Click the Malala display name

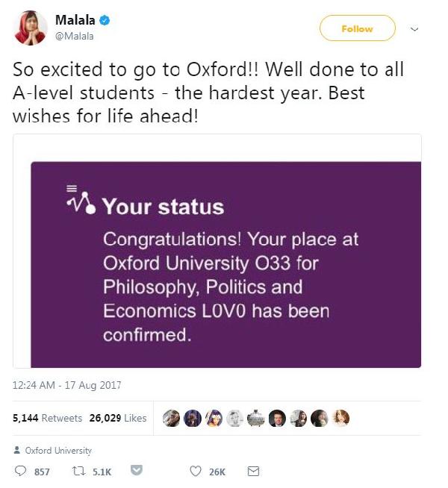click(x=75, y=20)
